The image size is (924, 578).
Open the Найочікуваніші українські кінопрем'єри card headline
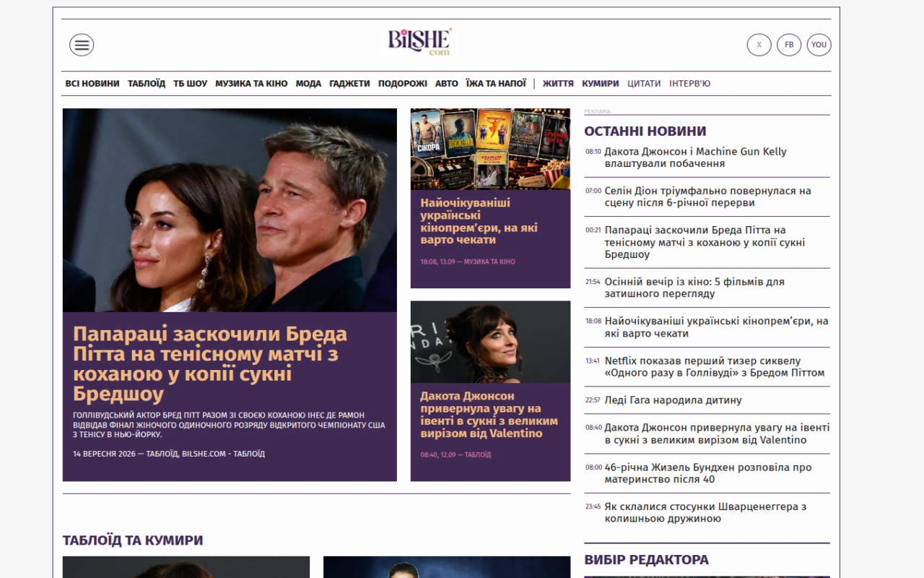479,222
